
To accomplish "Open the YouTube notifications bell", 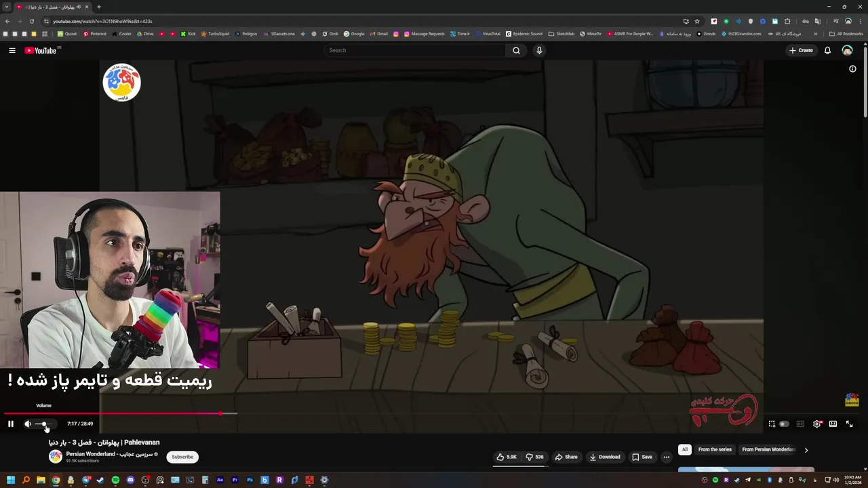I will coord(827,50).
